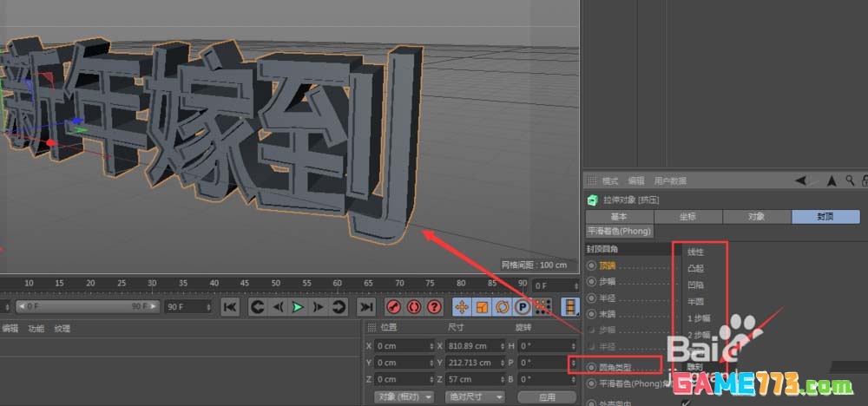The image size is (868, 406).
Task: Step back one frame
Action: pyautogui.click(x=278, y=307)
